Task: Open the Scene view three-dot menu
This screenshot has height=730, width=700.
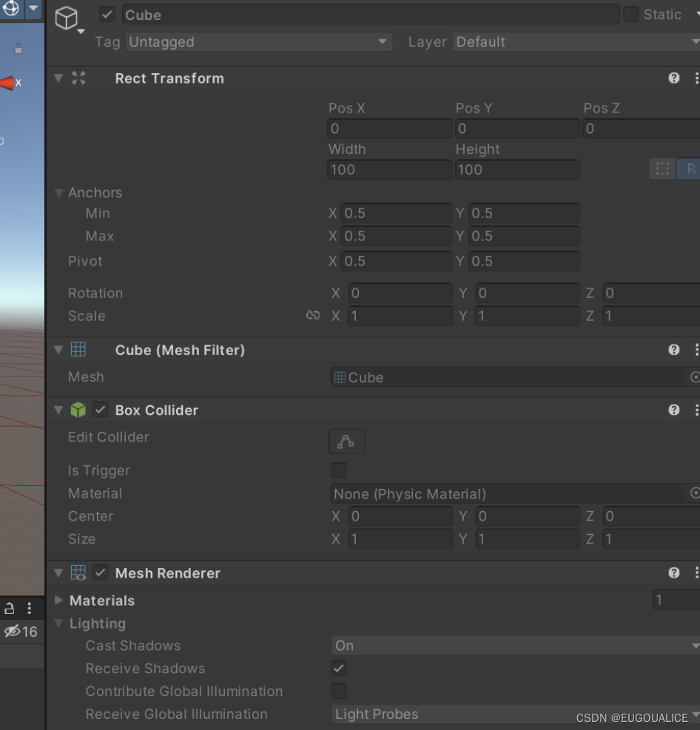Action: 29,608
